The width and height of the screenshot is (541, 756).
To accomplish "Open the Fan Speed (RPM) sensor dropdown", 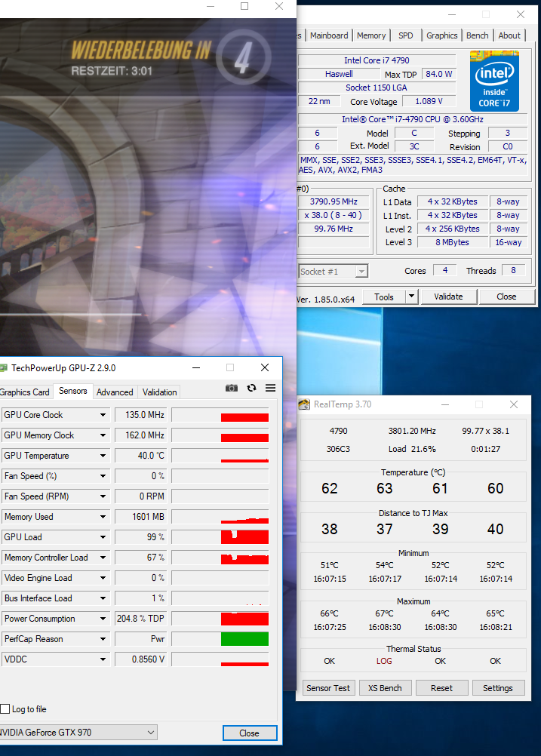I will 103,496.
